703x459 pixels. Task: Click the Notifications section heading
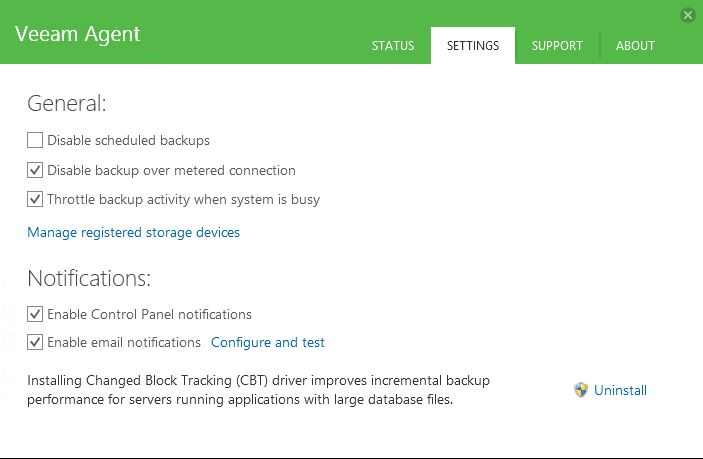click(89, 277)
